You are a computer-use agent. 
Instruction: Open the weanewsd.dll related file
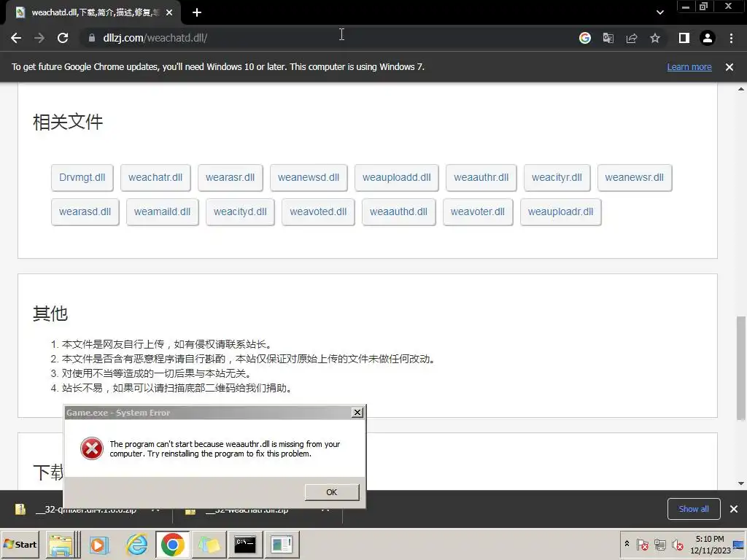(x=309, y=178)
